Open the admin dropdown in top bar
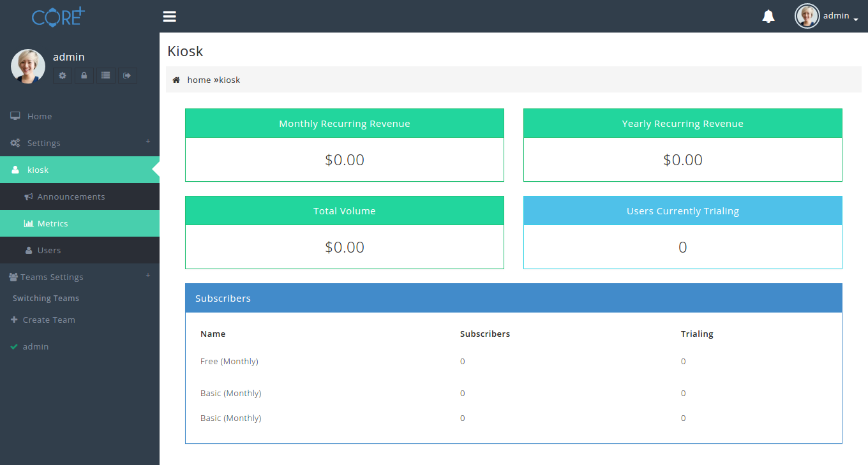Image resolution: width=868 pixels, height=465 pixels. coord(840,16)
